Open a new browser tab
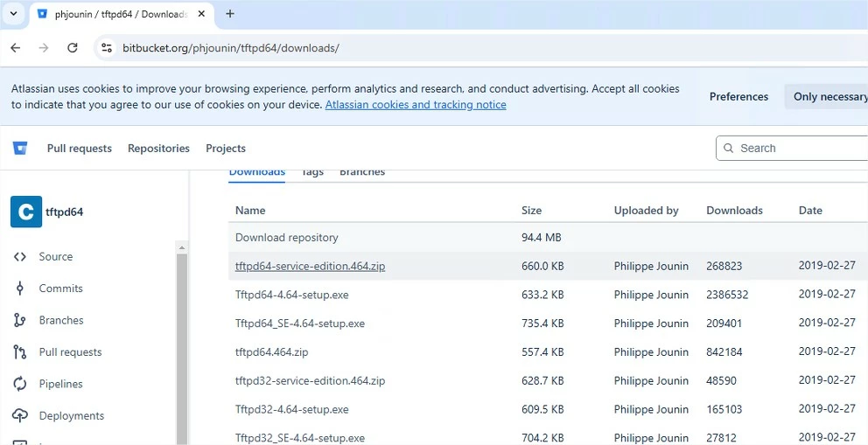868x445 pixels. pyautogui.click(x=230, y=14)
